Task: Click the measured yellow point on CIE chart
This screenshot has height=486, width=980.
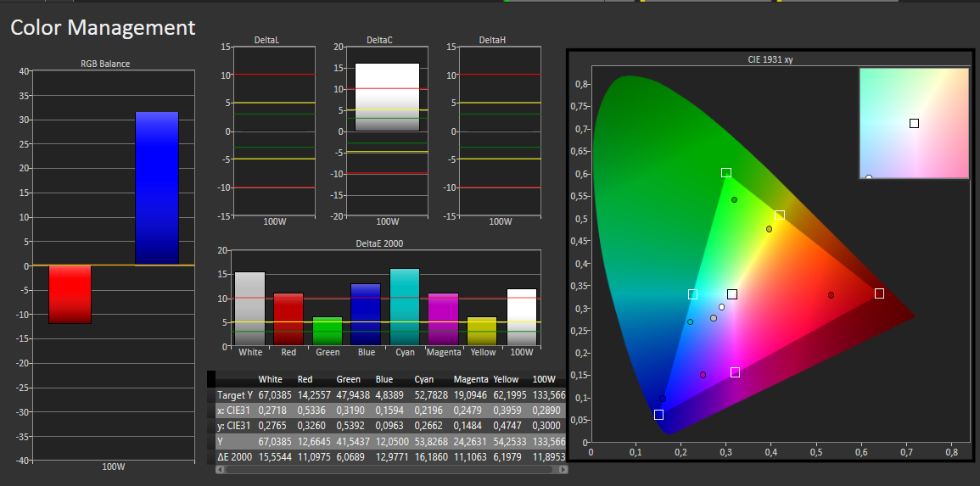Action: point(770,229)
